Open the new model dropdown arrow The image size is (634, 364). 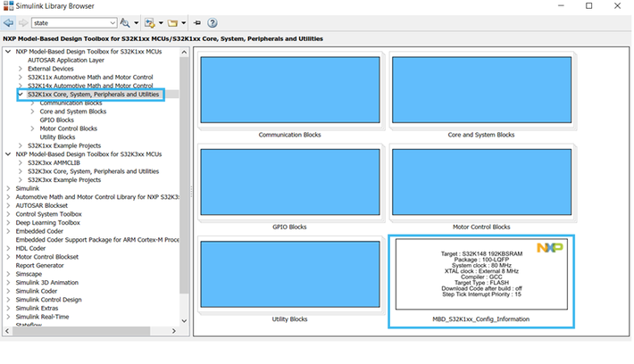(x=161, y=23)
